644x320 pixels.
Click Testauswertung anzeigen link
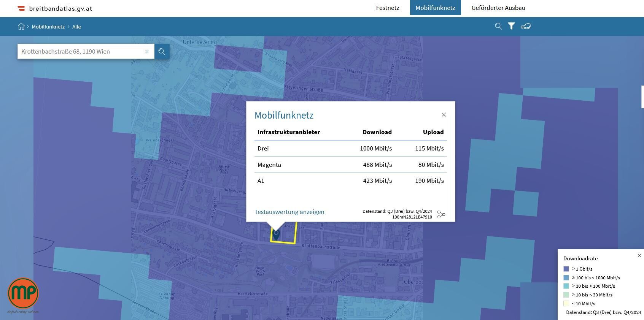289,212
